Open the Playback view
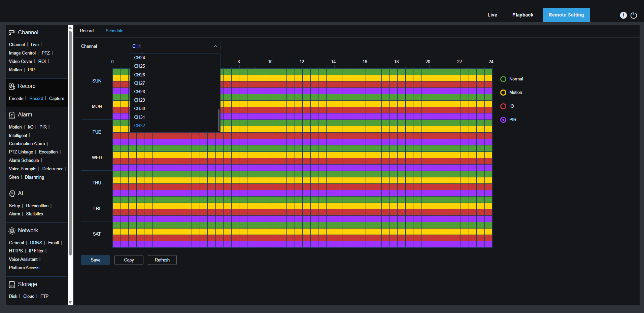The height and width of the screenshot is (313, 644). pos(522,15)
